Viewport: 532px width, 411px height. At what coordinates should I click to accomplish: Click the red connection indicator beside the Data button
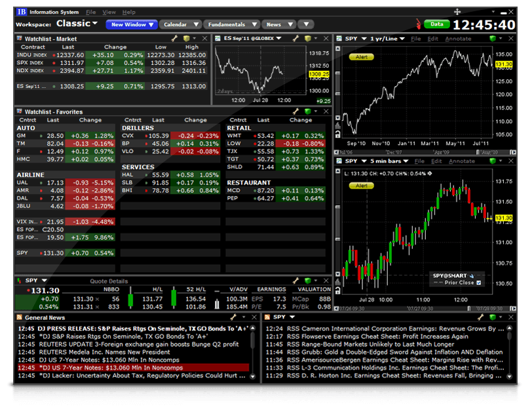[x=419, y=22]
